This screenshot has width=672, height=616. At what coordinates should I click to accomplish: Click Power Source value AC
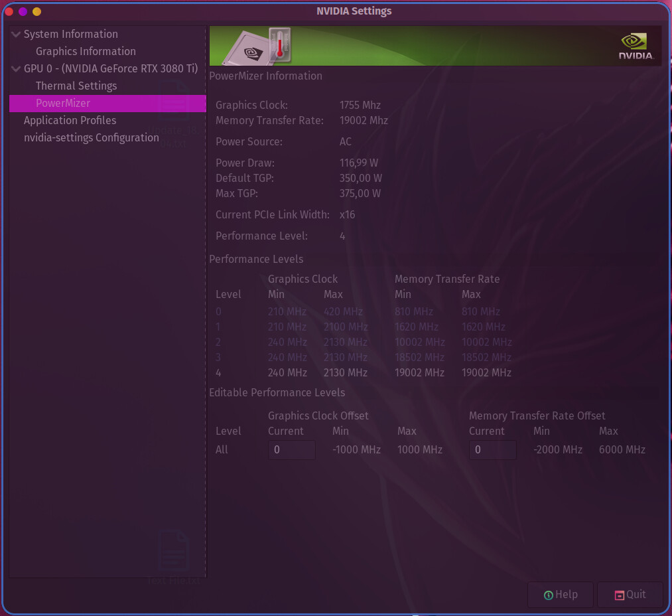[x=346, y=142]
